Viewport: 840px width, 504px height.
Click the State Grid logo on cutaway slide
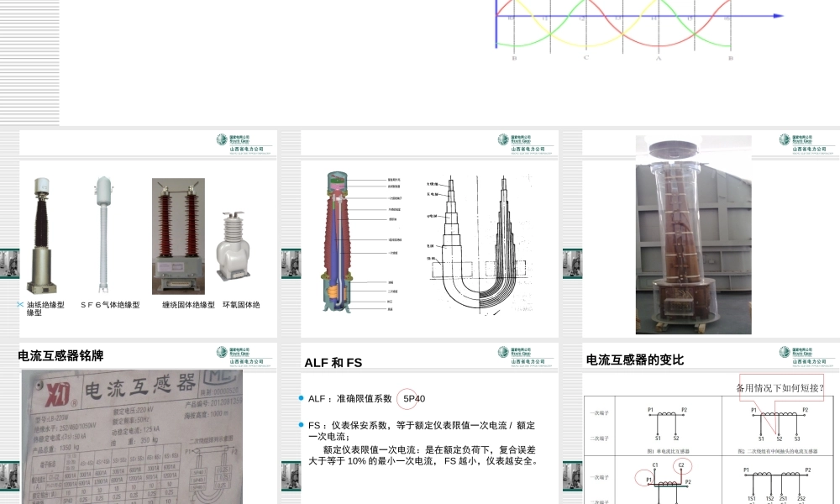coord(526,144)
